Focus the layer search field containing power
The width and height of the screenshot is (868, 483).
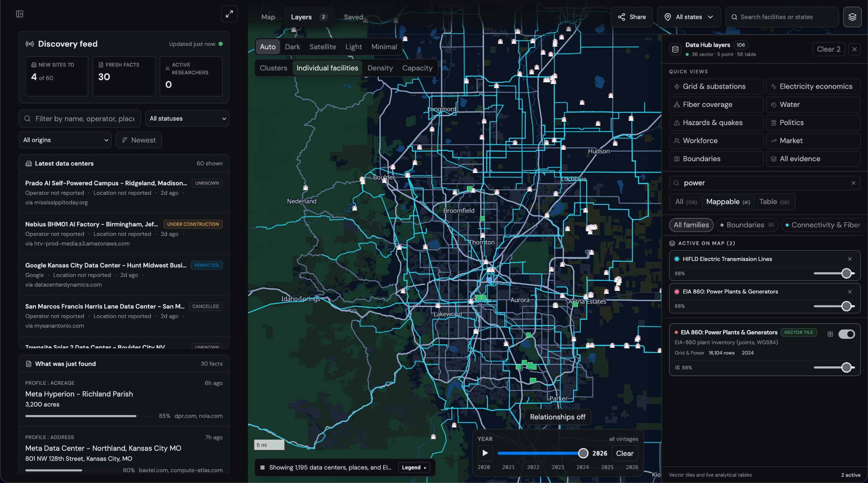[765, 183]
